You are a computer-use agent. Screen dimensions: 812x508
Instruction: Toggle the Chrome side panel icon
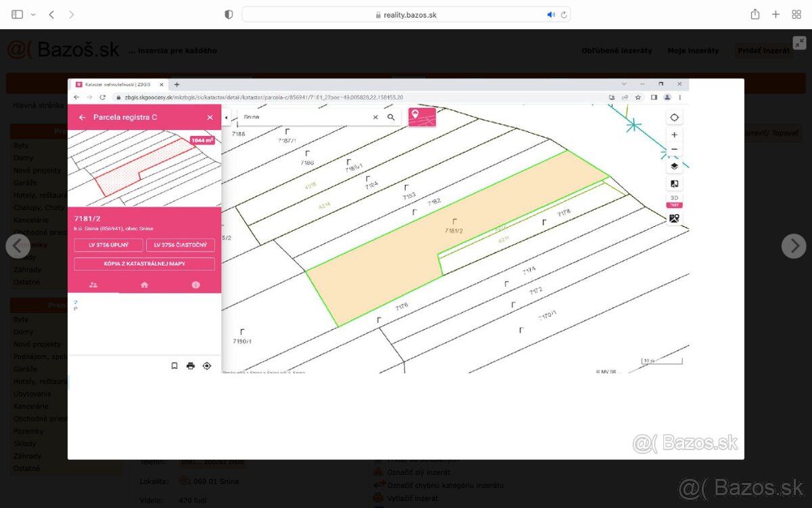[654, 97]
